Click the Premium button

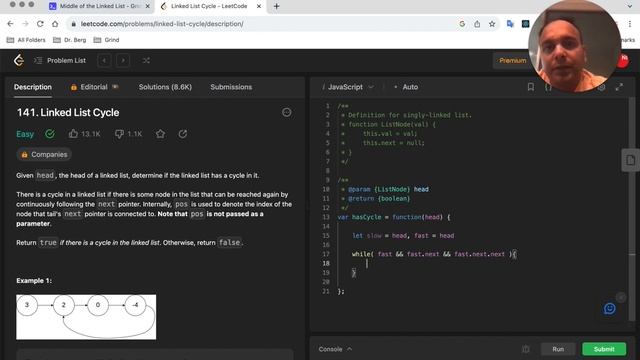tap(513, 60)
